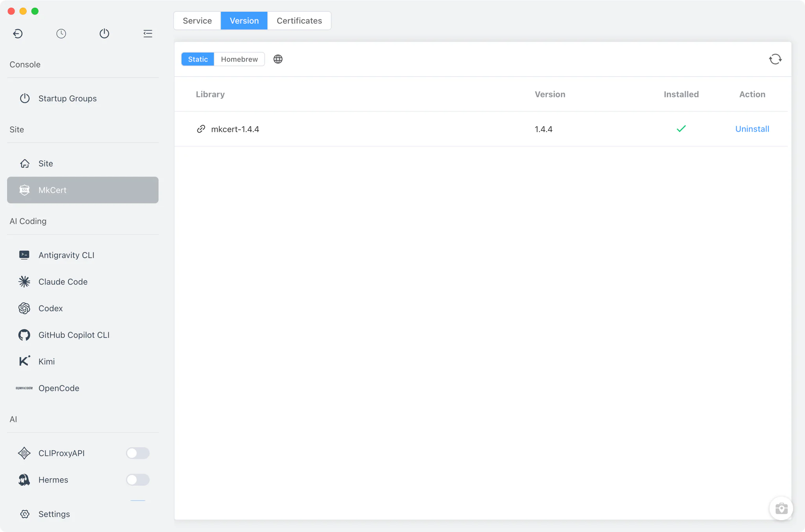805x532 pixels.
Task: Open Kimi module
Action: click(x=83, y=361)
